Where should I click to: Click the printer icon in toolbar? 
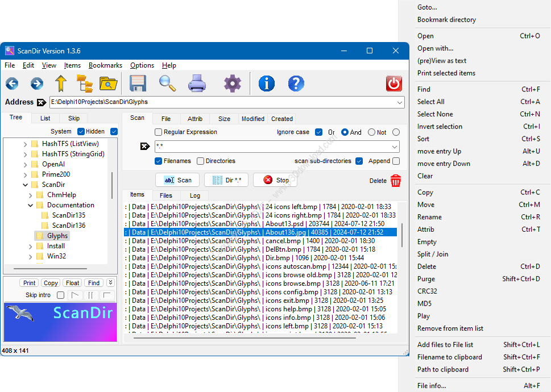click(197, 84)
